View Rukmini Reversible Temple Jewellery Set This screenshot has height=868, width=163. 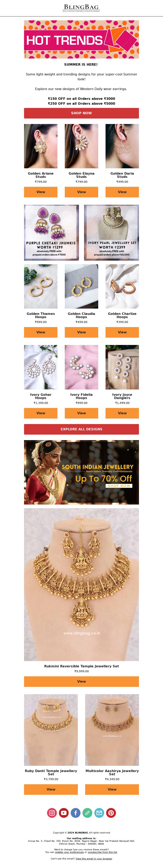point(81,681)
